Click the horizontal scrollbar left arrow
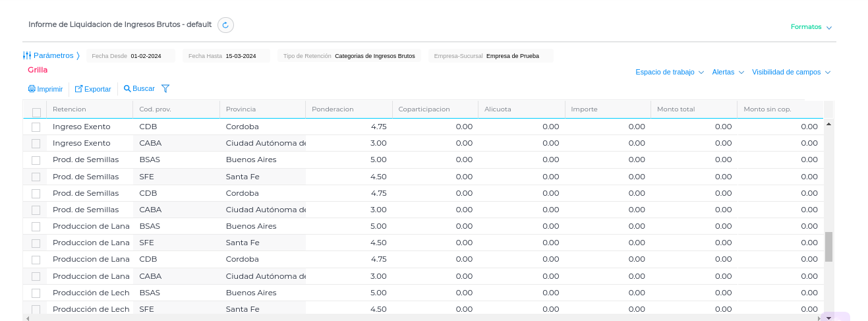 point(27,318)
